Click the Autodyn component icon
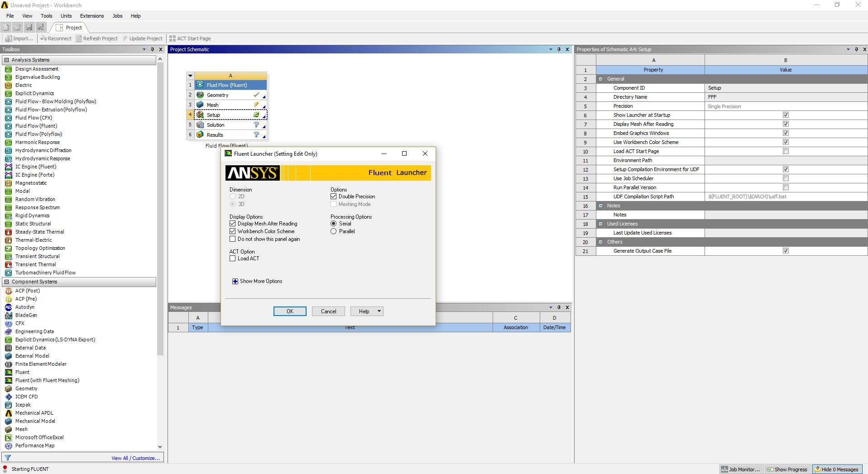The width and height of the screenshot is (868, 474). point(8,307)
